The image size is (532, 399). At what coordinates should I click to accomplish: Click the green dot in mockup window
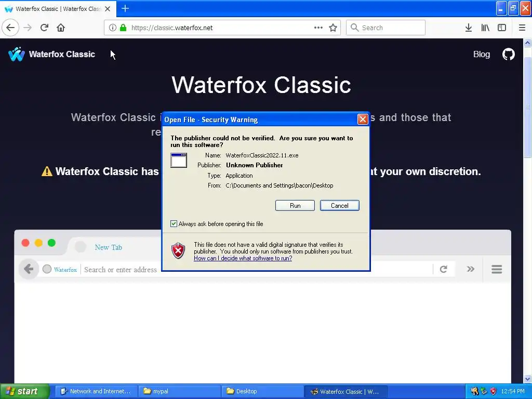pyautogui.click(x=51, y=243)
